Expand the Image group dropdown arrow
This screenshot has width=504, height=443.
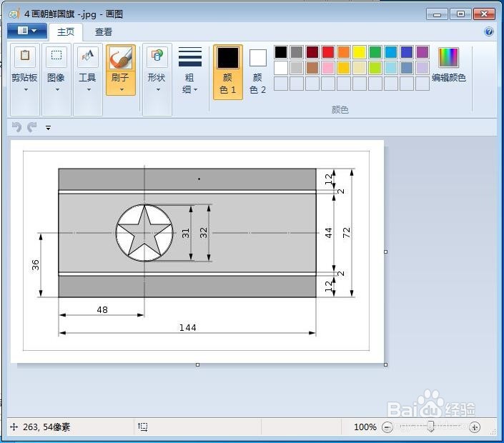pyautogui.click(x=57, y=89)
